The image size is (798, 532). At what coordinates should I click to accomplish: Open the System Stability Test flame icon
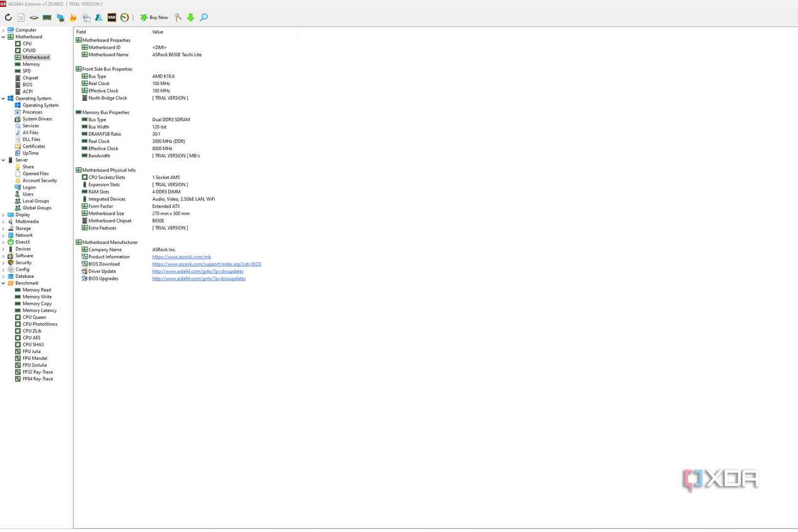click(x=73, y=18)
